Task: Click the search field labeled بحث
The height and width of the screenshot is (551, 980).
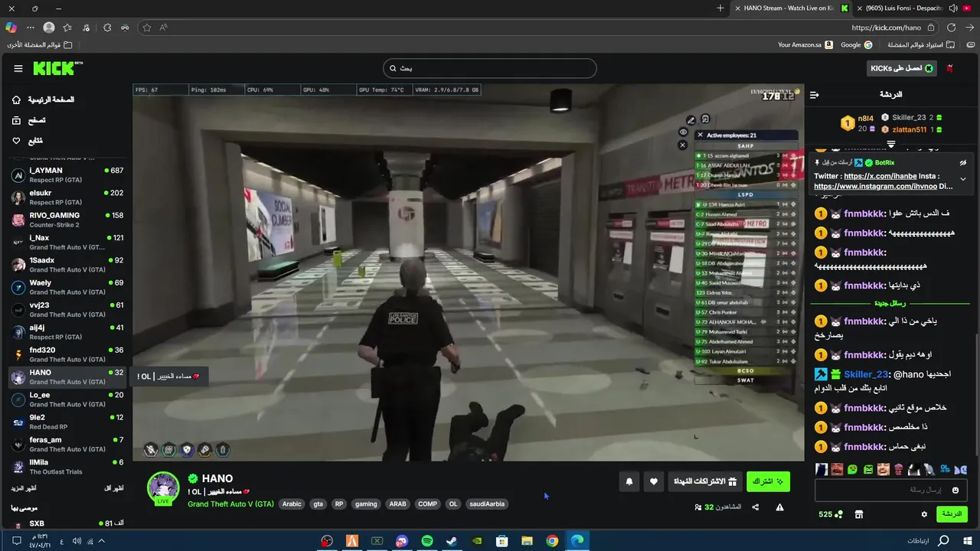Action: tap(490, 68)
